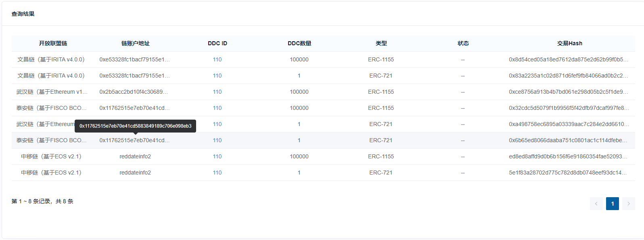Click 泰安链 chain name in hash 0x6b65ed80 row
The image size is (644, 240).
52,140
